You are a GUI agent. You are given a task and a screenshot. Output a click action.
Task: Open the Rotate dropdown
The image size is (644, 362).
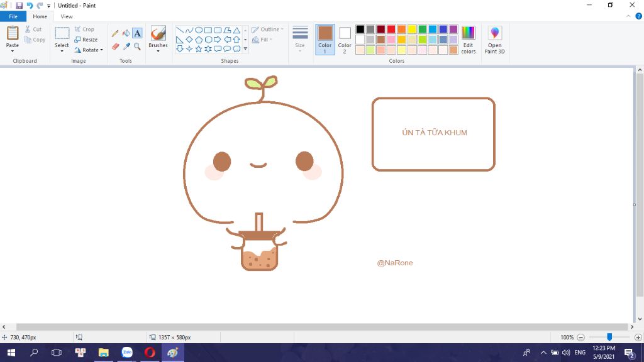coord(89,50)
